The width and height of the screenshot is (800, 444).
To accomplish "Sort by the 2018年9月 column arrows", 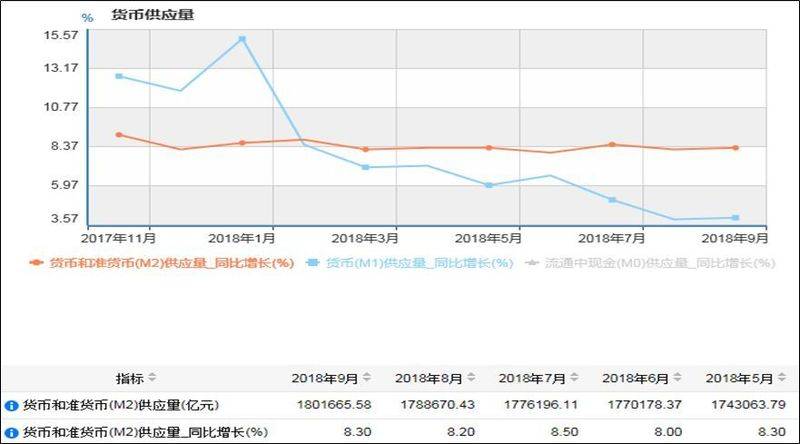I will (366, 378).
